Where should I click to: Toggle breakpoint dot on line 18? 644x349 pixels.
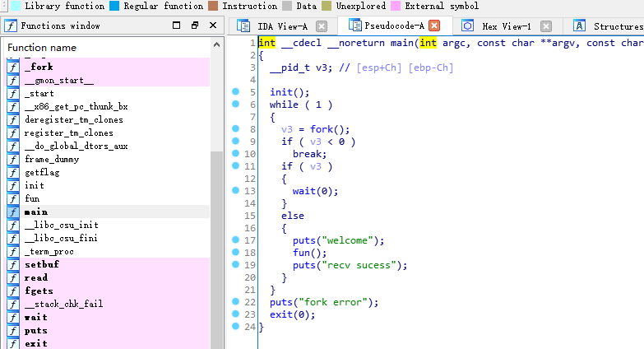[235, 252]
